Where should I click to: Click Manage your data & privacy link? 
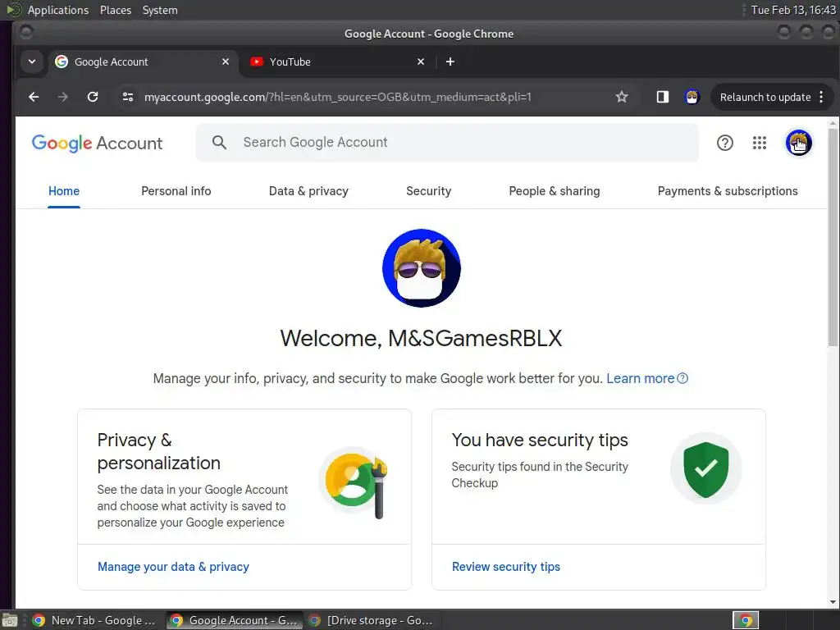point(173,567)
